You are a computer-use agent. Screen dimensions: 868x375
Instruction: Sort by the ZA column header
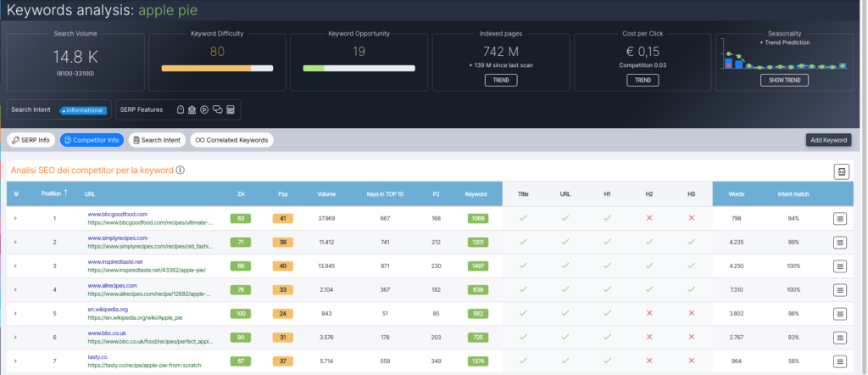[x=241, y=194]
